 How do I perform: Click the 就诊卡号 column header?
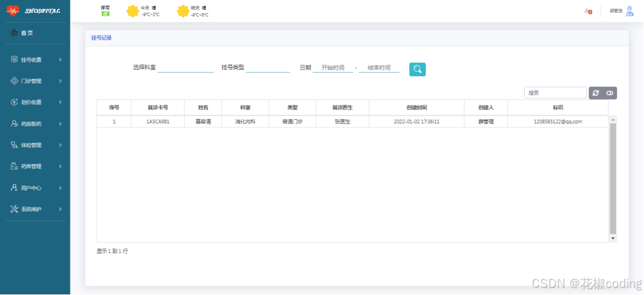(x=158, y=108)
